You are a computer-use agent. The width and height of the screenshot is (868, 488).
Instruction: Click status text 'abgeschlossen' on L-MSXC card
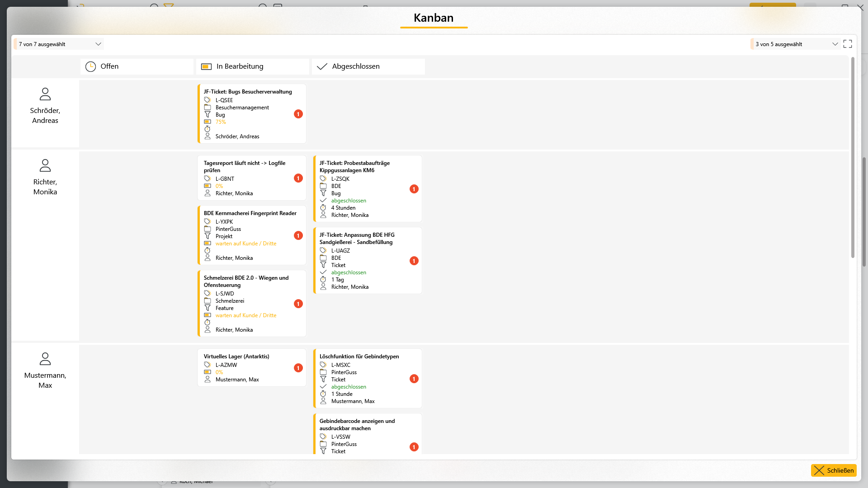[349, 387]
